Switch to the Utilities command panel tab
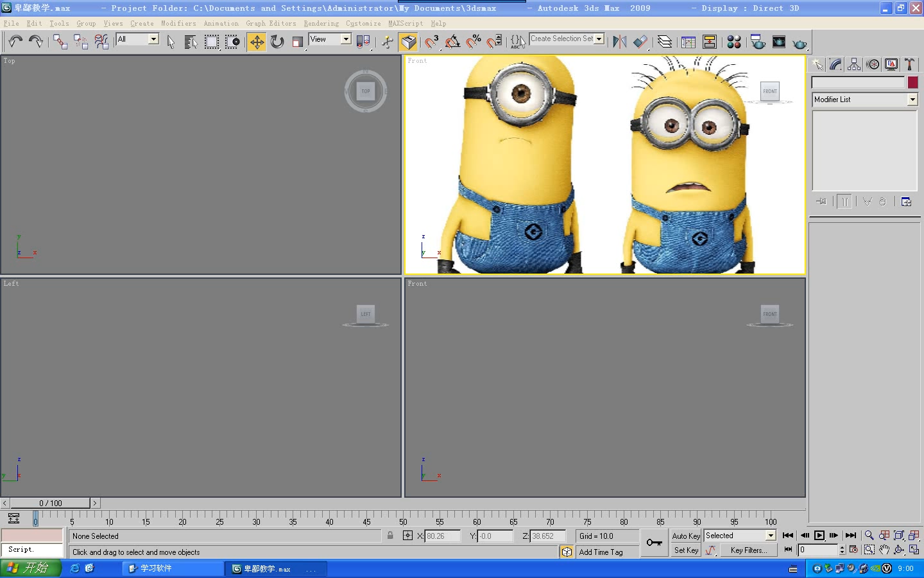 [909, 64]
